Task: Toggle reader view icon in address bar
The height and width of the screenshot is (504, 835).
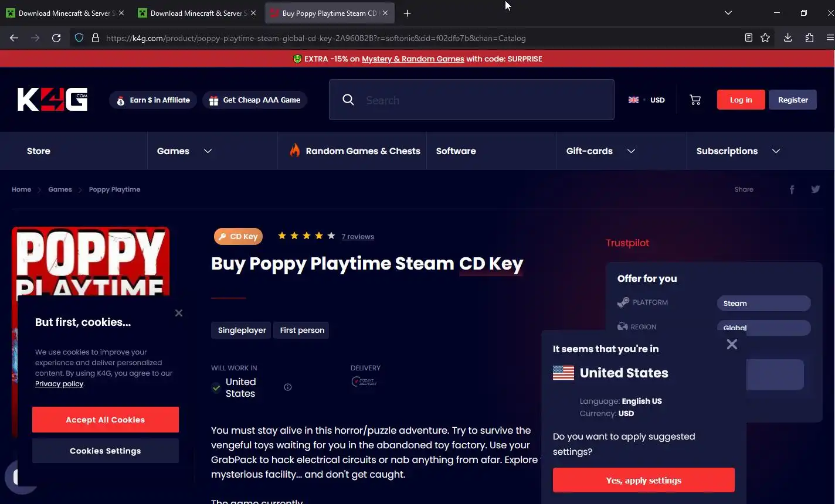Action: tap(749, 38)
